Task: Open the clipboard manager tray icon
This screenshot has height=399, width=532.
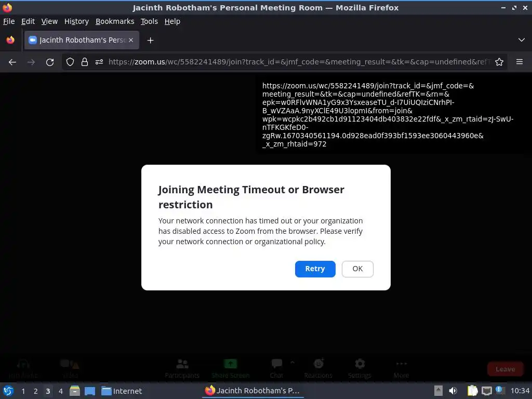Action: point(472,391)
